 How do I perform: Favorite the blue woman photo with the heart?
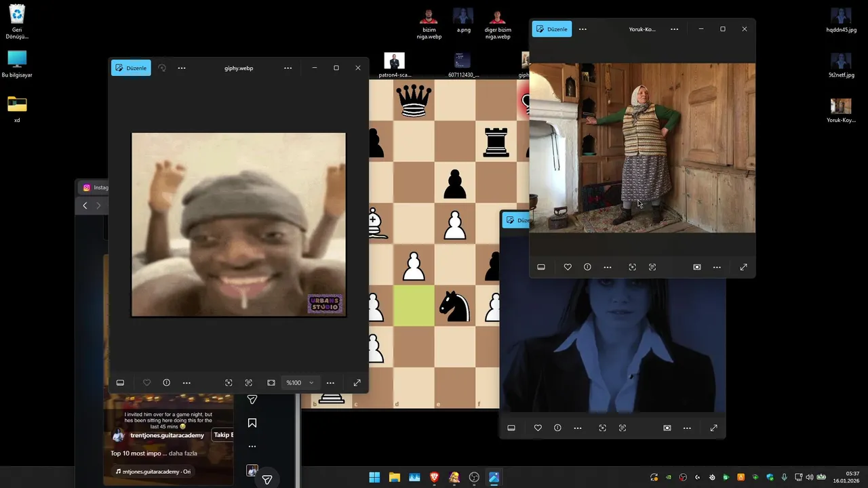pos(538,428)
